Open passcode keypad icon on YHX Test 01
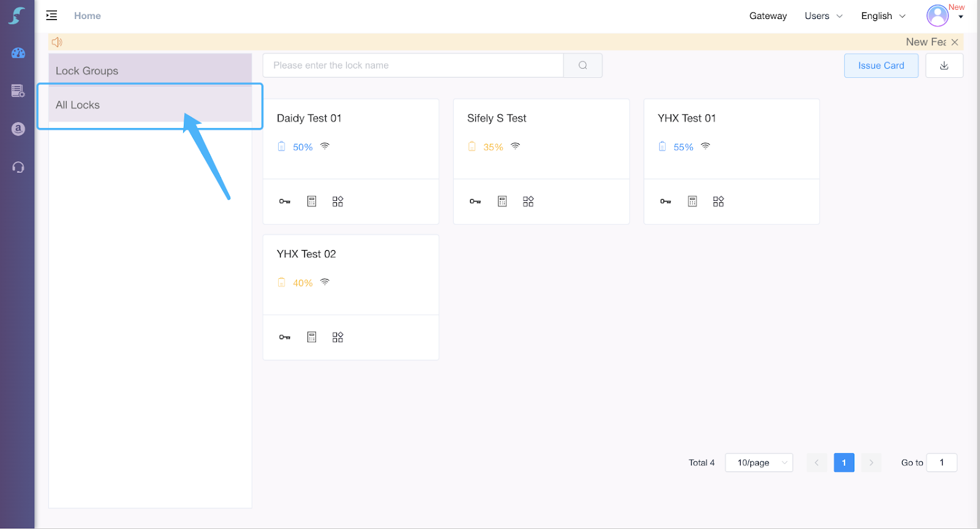Viewport: 980px width, 529px height. click(693, 201)
